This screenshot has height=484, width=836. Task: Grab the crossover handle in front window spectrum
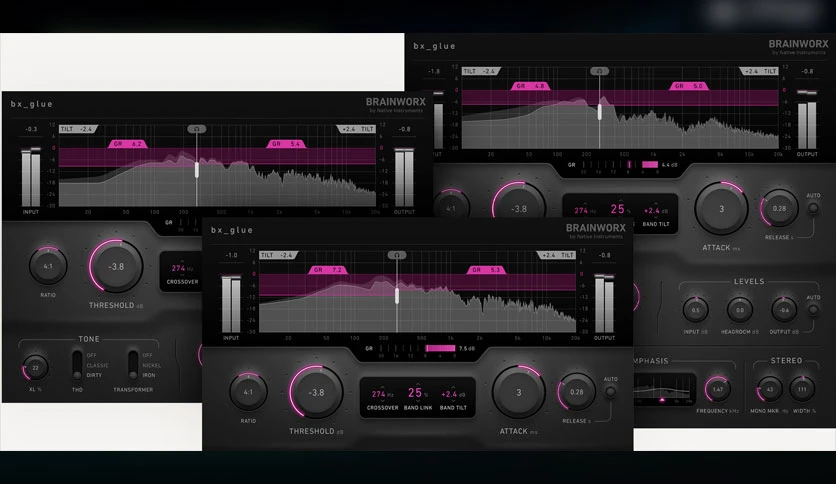(397, 295)
